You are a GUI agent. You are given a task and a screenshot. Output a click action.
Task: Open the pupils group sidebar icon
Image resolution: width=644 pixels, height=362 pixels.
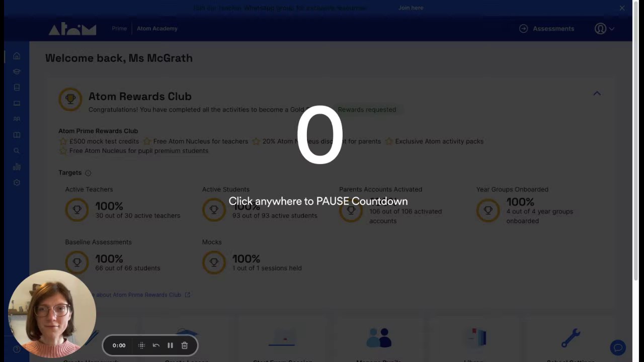click(17, 119)
